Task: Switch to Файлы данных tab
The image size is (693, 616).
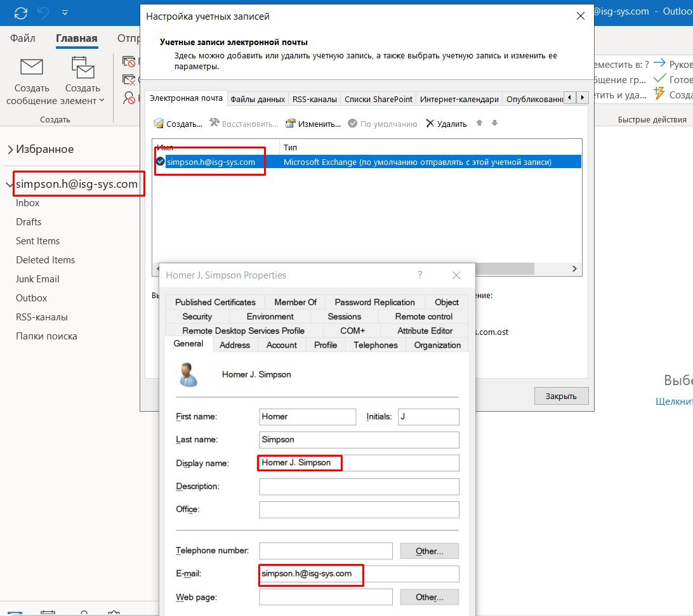Action: (x=258, y=100)
